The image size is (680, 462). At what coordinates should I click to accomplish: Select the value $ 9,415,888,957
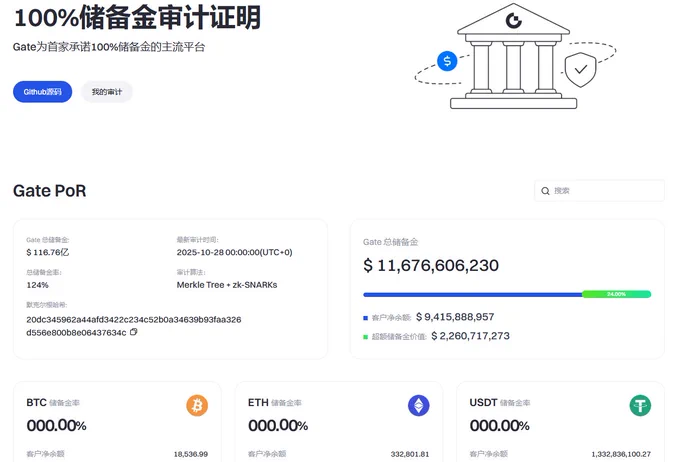point(455,317)
